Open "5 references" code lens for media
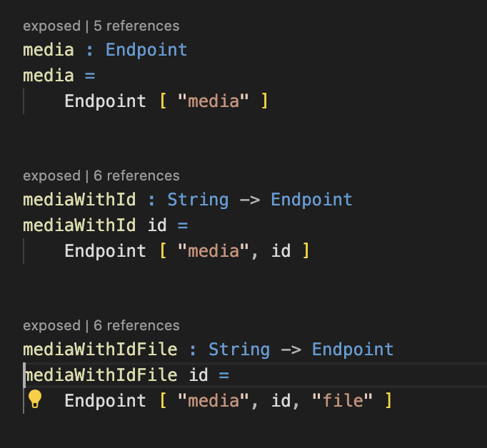 tap(136, 26)
